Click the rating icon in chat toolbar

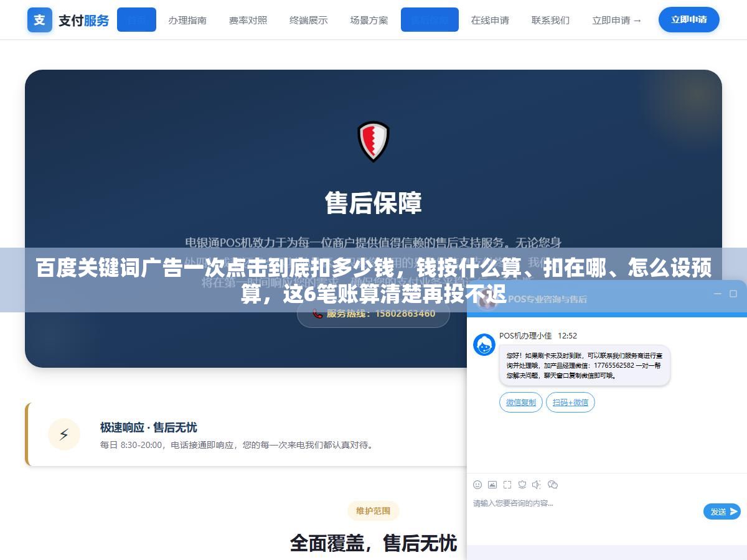point(522,485)
